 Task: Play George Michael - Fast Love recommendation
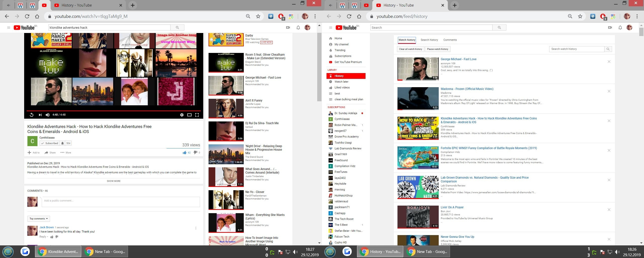[226, 85]
